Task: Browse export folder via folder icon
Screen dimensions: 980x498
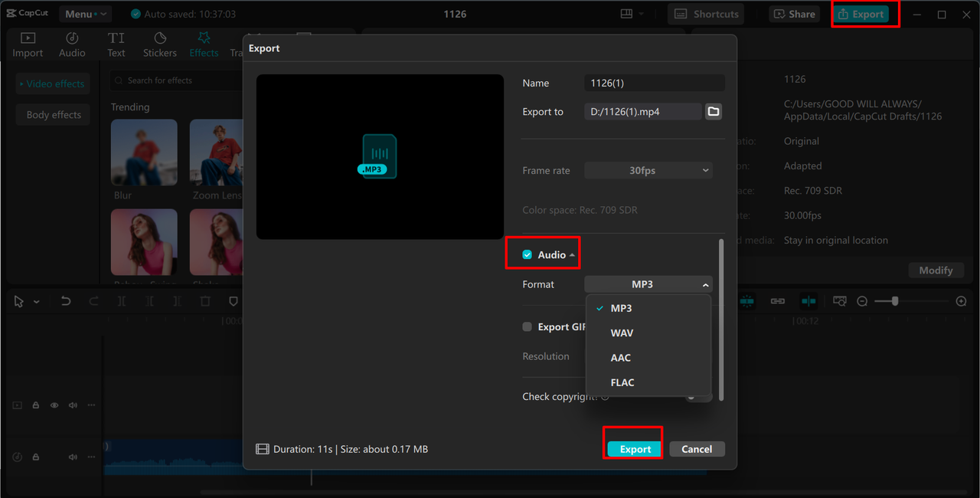Action: click(x=714, y=112)
